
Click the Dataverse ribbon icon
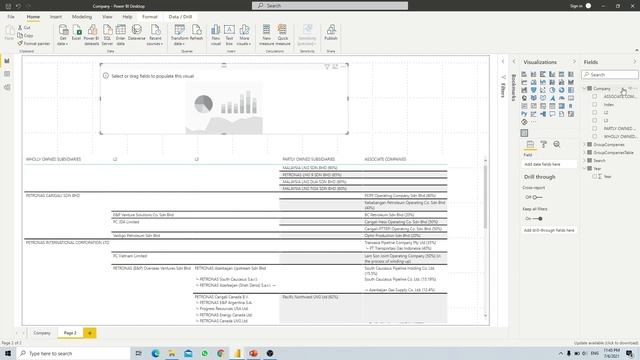[137, 32]
